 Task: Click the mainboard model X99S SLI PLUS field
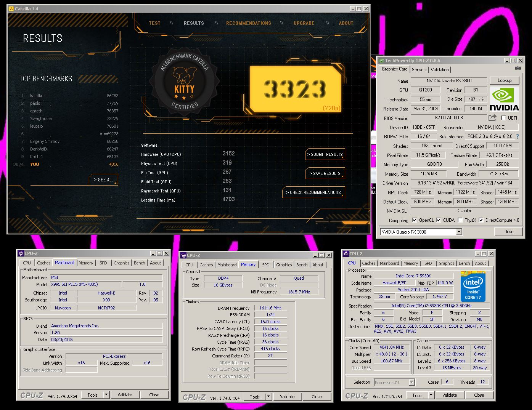86,284
